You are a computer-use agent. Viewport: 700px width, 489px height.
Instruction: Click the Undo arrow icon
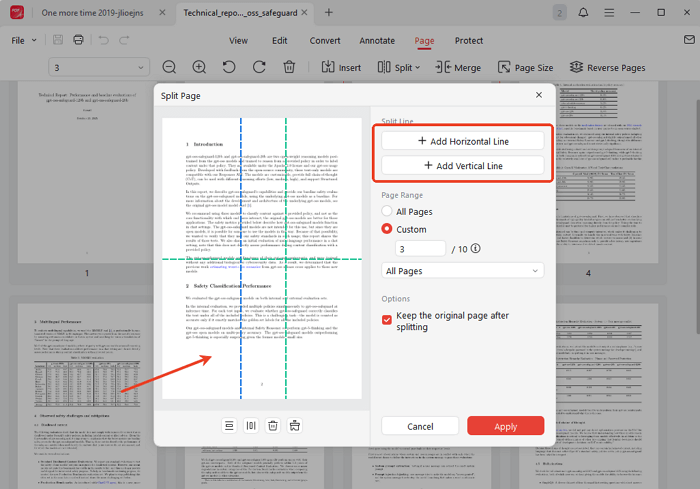104,40
